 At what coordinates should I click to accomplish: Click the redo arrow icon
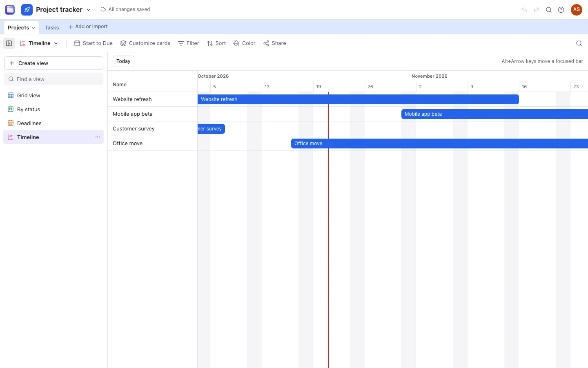[x=537, y=10]
